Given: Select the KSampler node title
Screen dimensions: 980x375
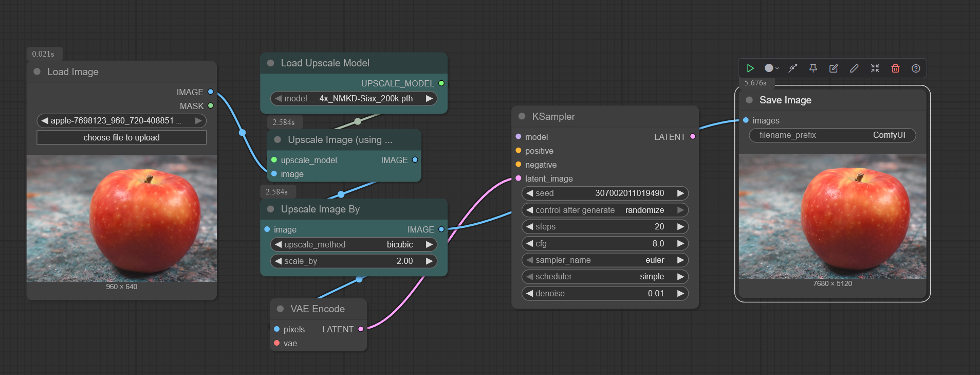Looking at the screenshot, I should click(553, 116).
